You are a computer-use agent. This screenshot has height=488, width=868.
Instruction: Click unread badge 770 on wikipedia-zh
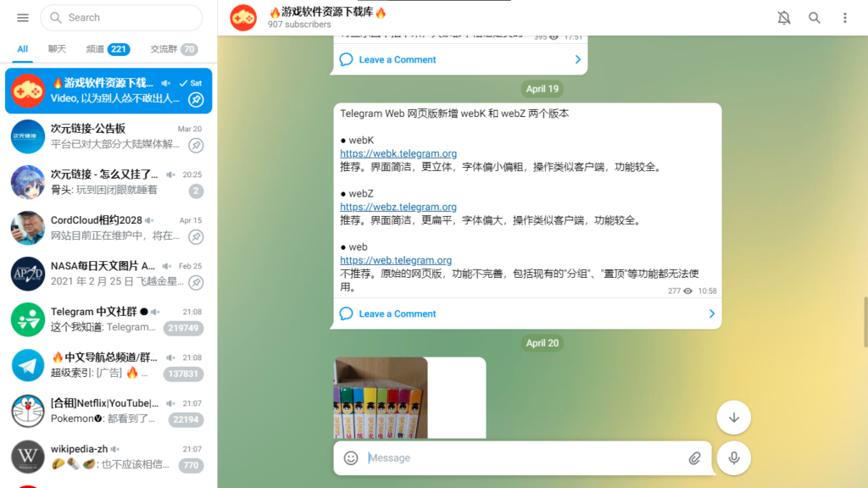coord(191,466)
